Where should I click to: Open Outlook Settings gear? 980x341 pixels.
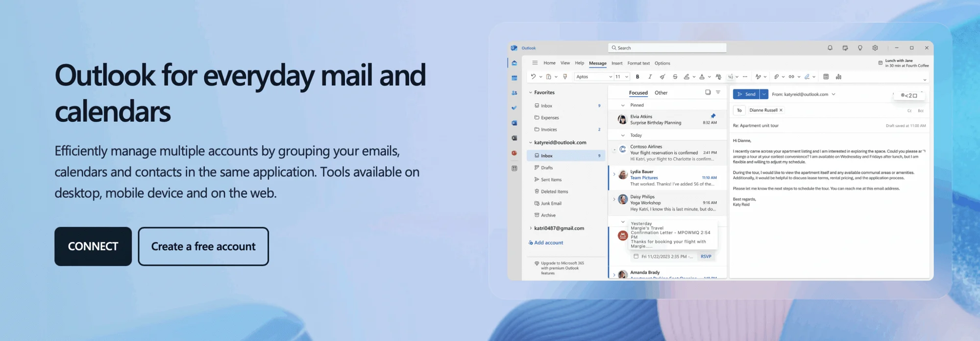click(x=875, y=48)
